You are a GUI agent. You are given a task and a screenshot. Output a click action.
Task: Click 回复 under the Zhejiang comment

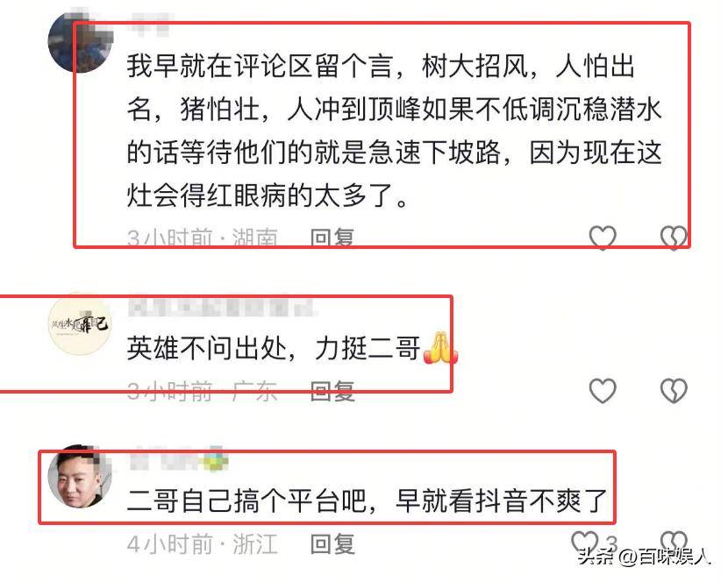(332, 544)
